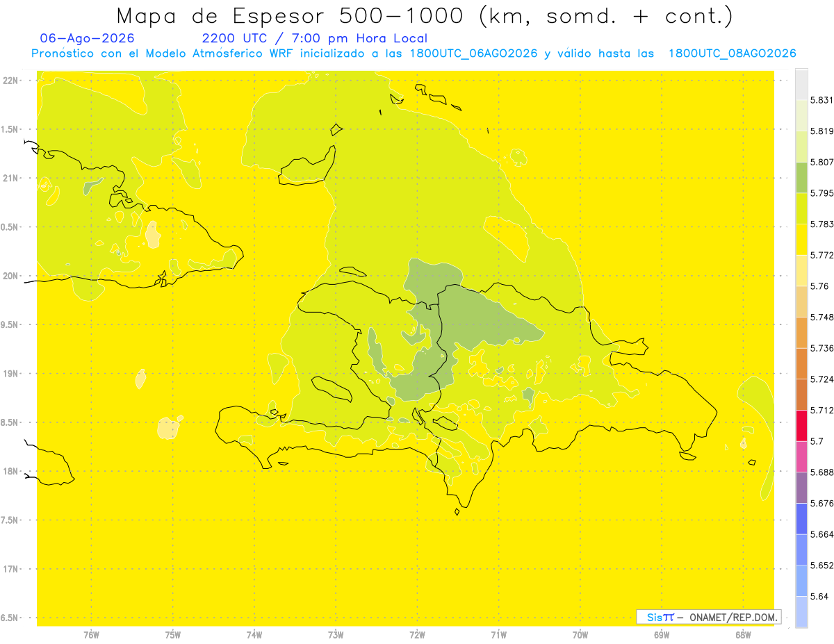Click the '8.5N' latitude label
This screenshot has width=834, height=644.
click(x=10, y=422)
